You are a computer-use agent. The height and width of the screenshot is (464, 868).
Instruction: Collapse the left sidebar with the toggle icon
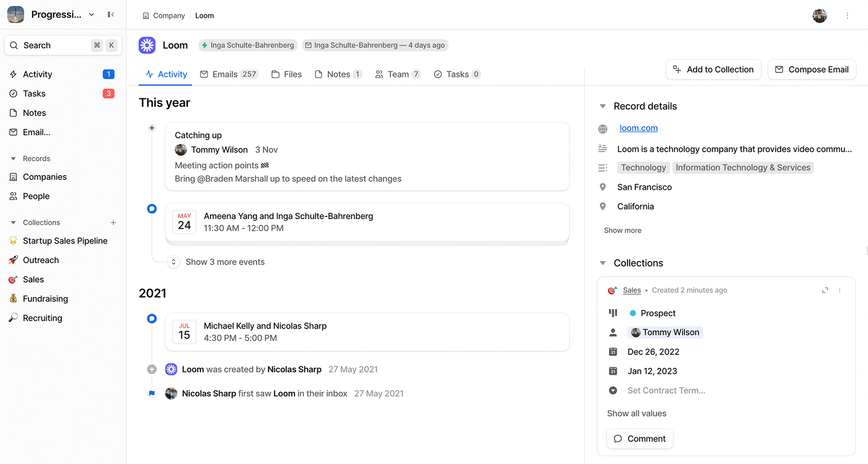[x=111, y=15]
